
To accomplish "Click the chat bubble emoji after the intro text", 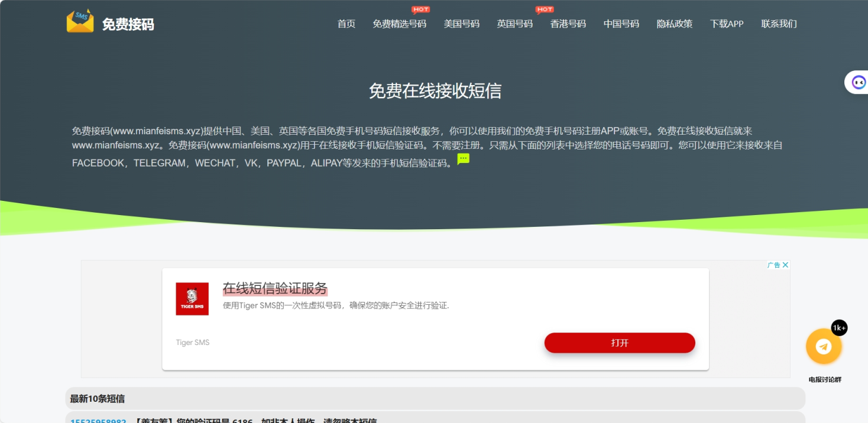I will pos(463,158).
